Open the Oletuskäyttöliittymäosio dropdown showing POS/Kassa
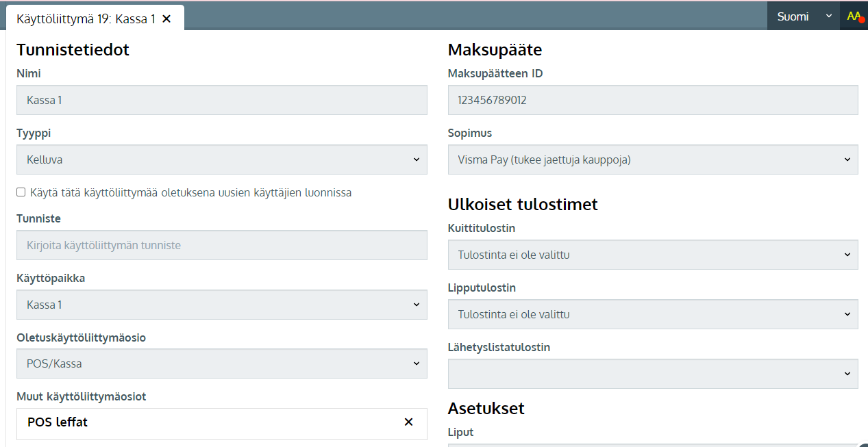The height and width of the screenshot is (447, 868). pyautogui.click(x=222, y=363)
